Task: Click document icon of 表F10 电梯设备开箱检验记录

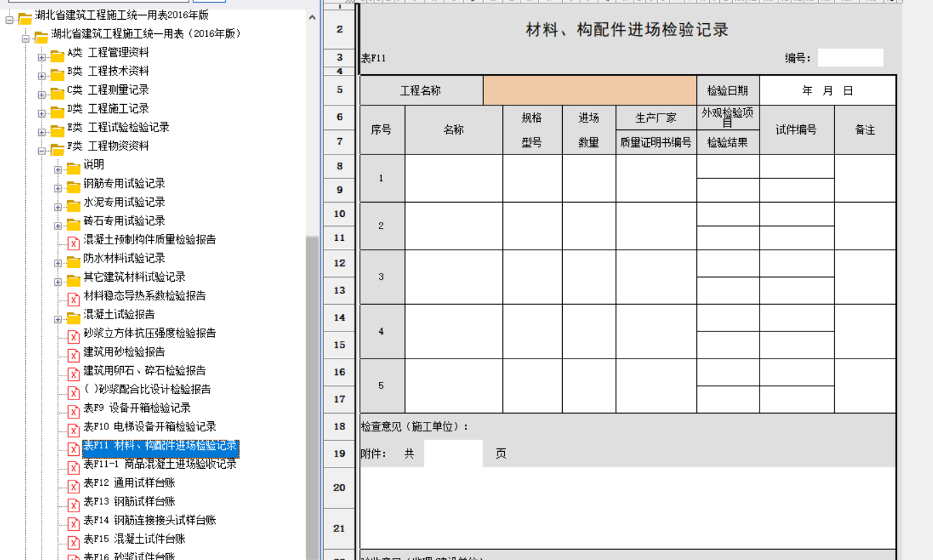Action: coord(73,430)
